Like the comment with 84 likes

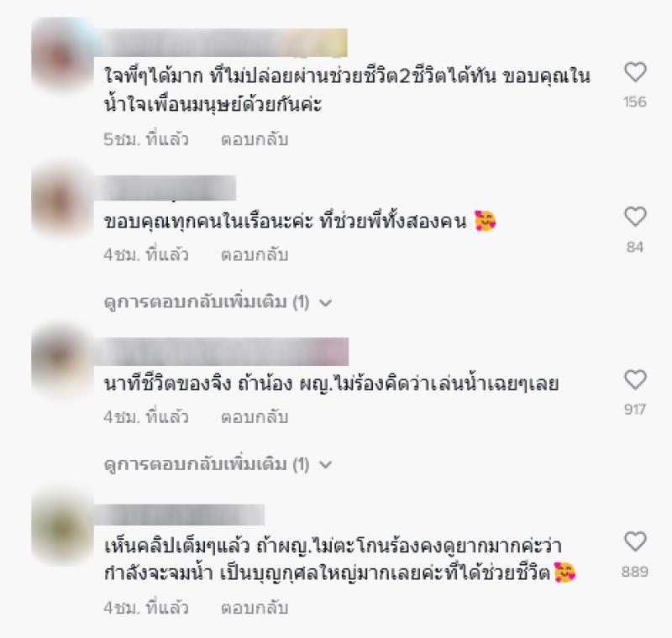[635, 217]
